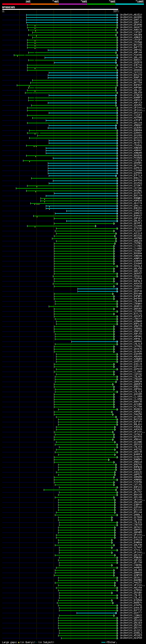Click the orange ~40% identity legend bar
Viewport: 146px width, 644px height.
(x=45, y=4)
